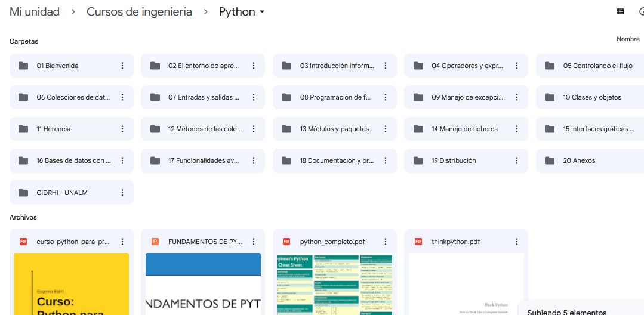Select the 18 Documentación y pr folder
The height and width of the screenshot is (315, 644).
(x=335, y=160)
